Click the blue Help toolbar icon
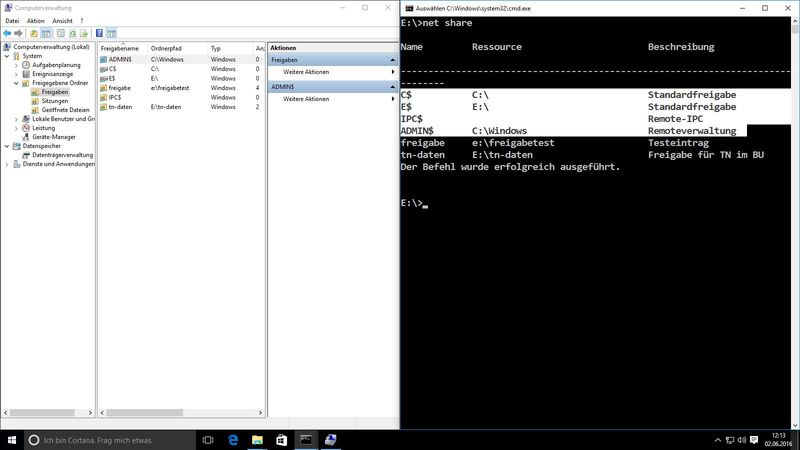Screen dimensions: 800x450 [x=99, y=33]
